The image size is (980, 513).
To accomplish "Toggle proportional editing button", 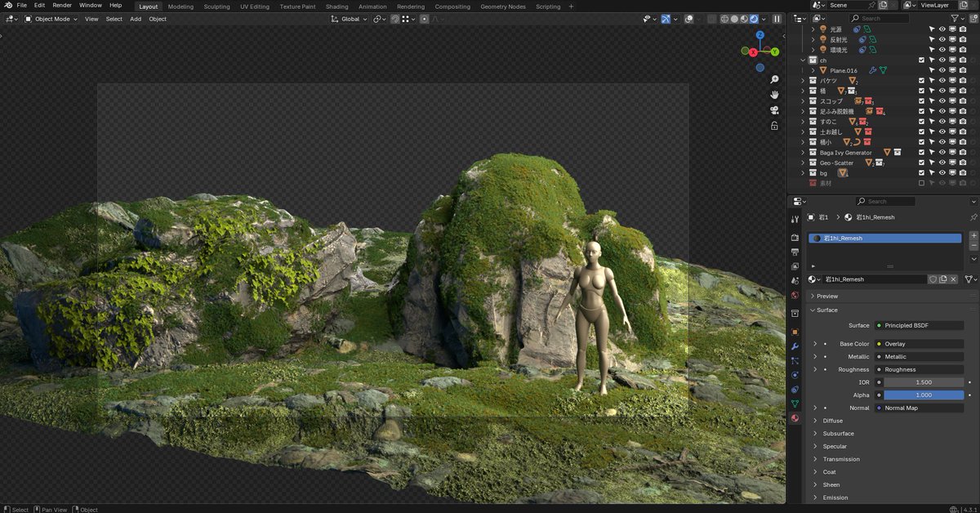I will tap(424, 19).
